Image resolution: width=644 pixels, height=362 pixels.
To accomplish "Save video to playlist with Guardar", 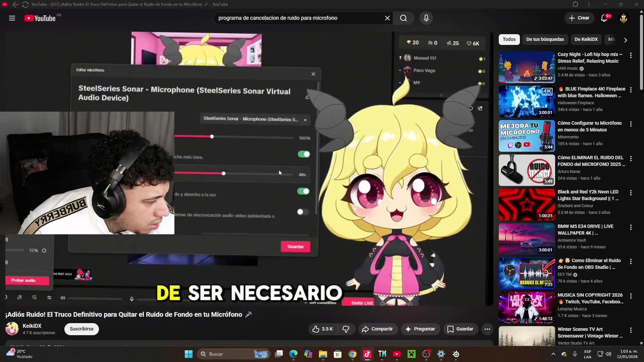I will click(x=460, y=329).
